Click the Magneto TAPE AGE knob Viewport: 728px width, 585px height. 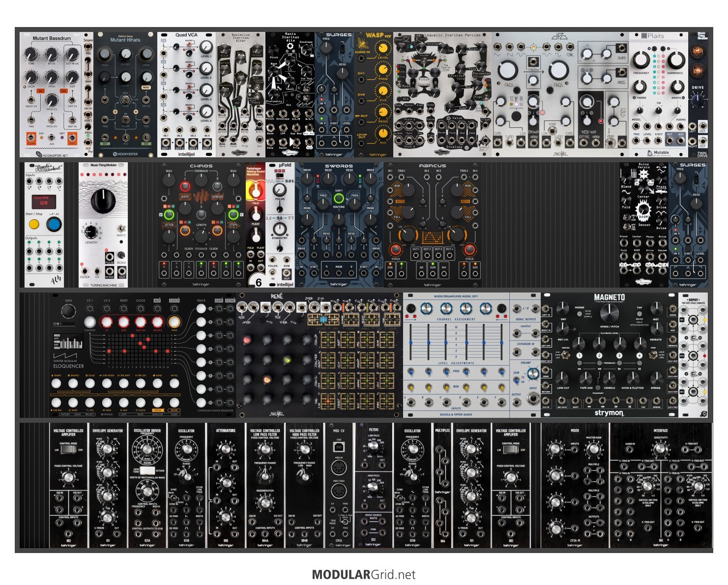pyautogui.click(x=586, y=378)
